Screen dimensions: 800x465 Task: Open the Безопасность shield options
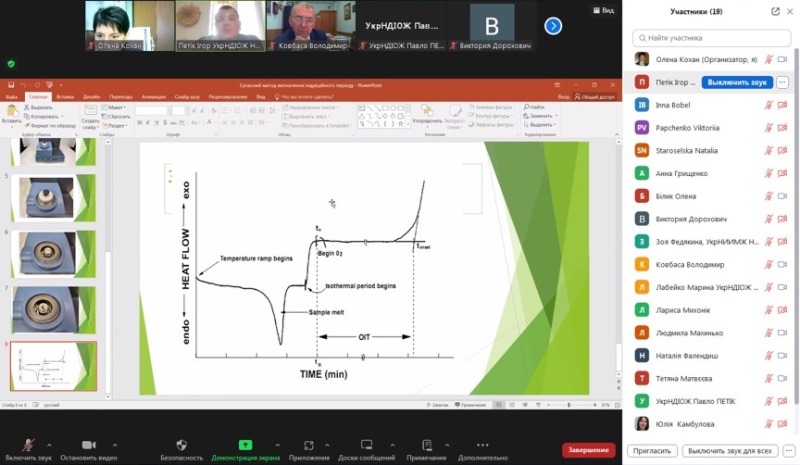pyautogui.click(x=181, y=449)
